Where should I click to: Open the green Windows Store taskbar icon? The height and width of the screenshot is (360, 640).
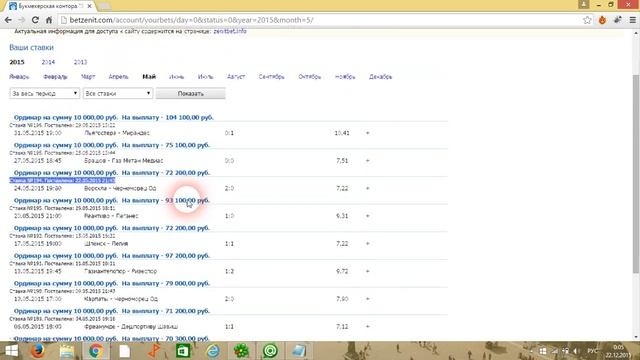pos(183,351)
